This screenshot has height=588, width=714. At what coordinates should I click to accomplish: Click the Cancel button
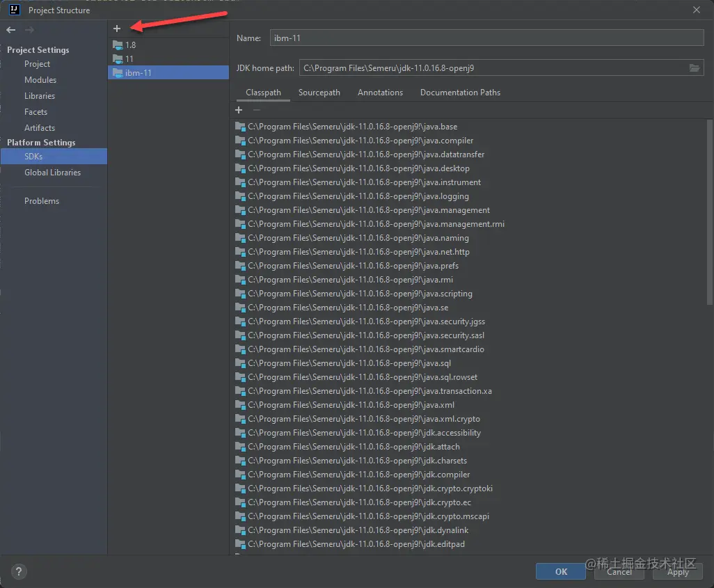[x=619, y=571]
